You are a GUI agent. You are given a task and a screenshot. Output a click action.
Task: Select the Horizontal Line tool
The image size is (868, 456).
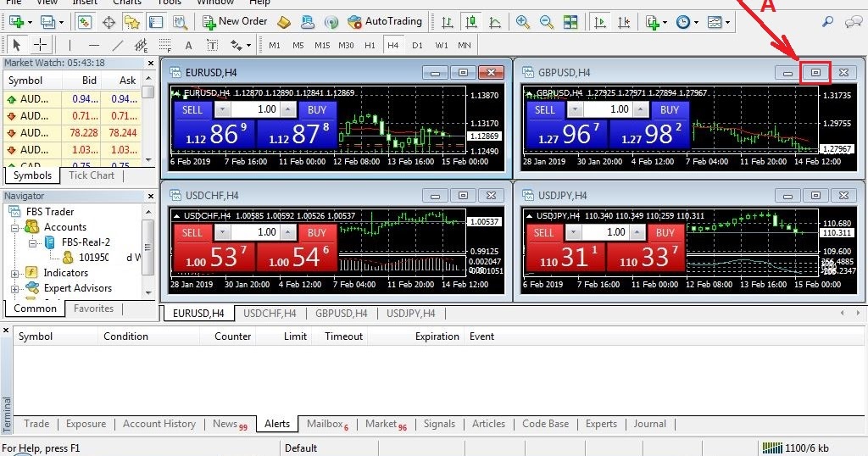click(x=94, y=45)
